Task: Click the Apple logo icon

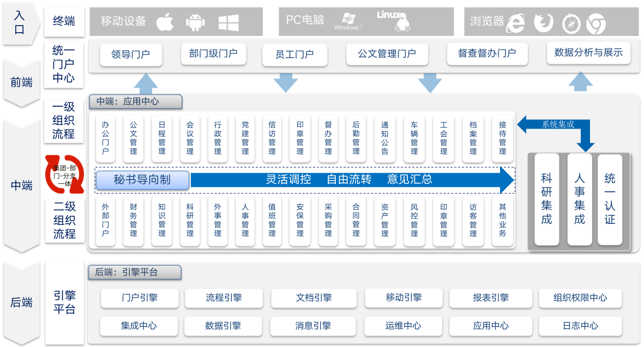Action: coord(165,22)
